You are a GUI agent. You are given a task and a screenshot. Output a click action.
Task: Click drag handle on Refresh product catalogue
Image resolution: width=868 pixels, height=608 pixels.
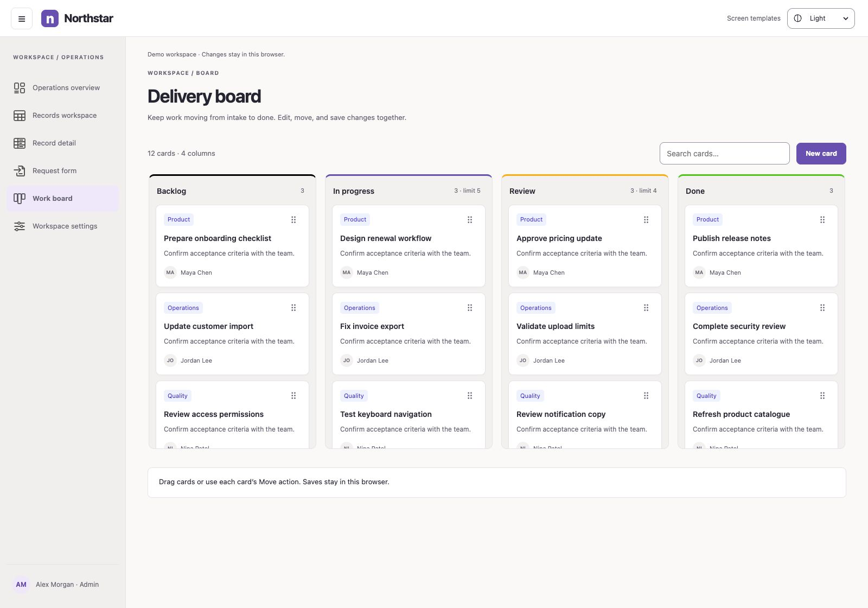tap(822, 396)
